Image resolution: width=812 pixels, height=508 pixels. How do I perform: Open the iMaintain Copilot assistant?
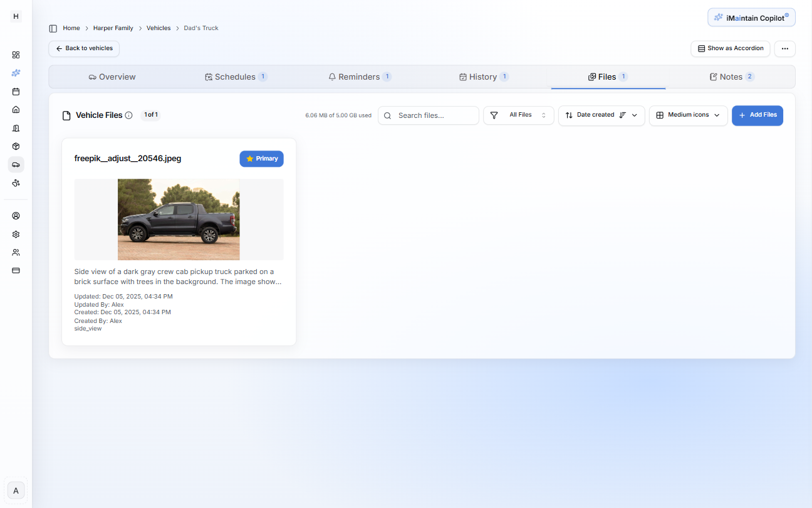click(x=751, y=17)
